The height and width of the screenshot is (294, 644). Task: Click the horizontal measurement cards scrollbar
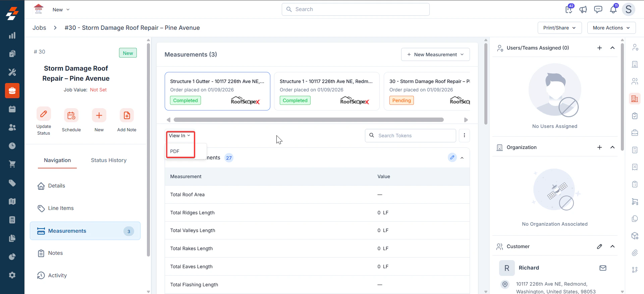pos(309,120)
